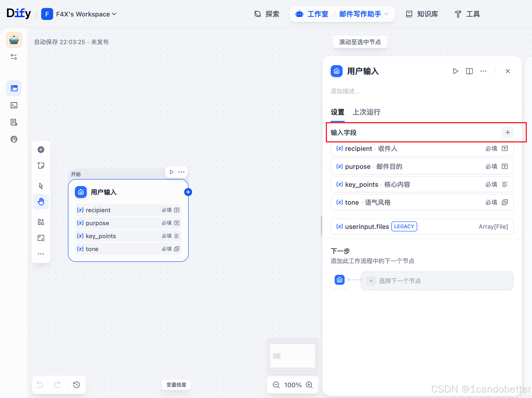This screenshot has width=532, height=398.
Task: Click the add note icon in the canvas toolbar
Action: tap(41, 165)
